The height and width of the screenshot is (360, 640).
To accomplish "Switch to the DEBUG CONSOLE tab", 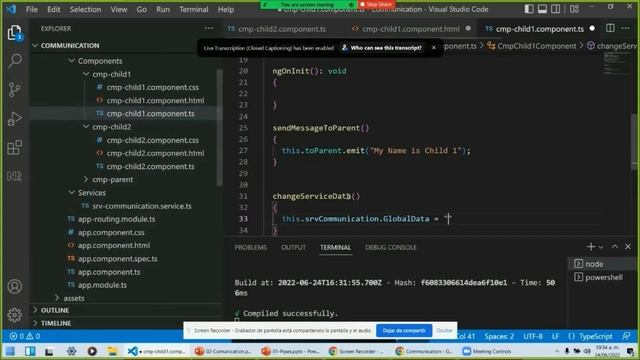I will (391, 247).
